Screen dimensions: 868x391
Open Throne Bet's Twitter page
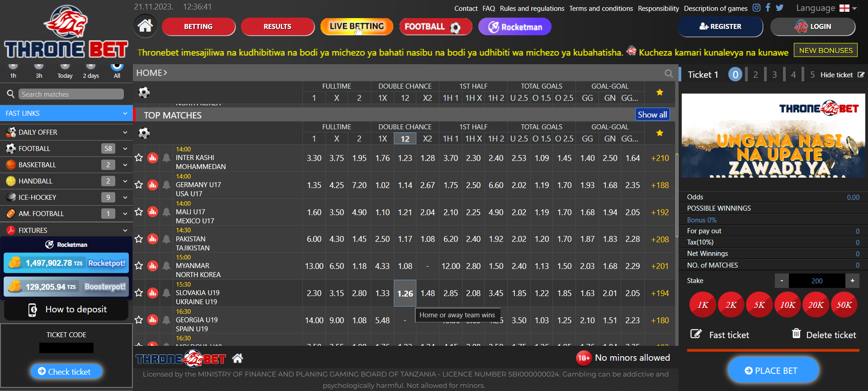[779, 8]
